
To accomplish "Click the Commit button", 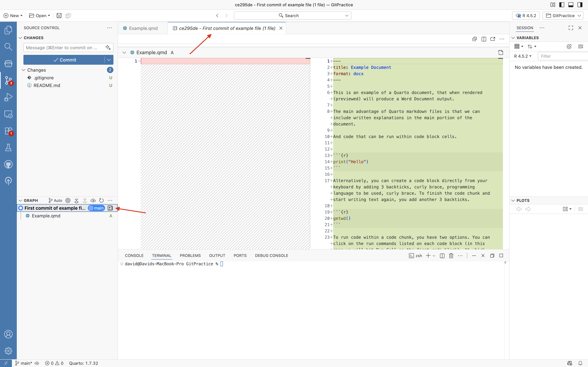I will (x=65, y=60).
